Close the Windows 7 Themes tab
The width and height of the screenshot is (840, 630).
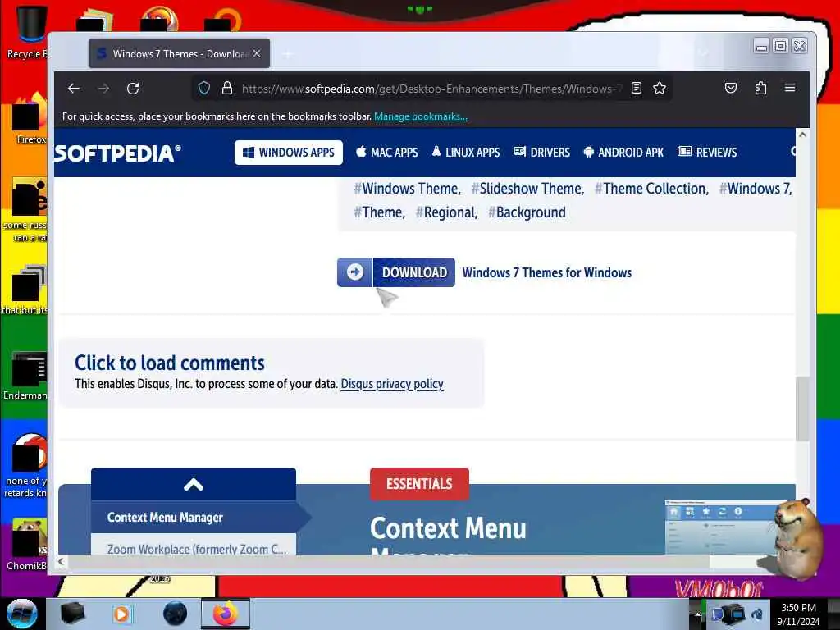coord(257,53)
